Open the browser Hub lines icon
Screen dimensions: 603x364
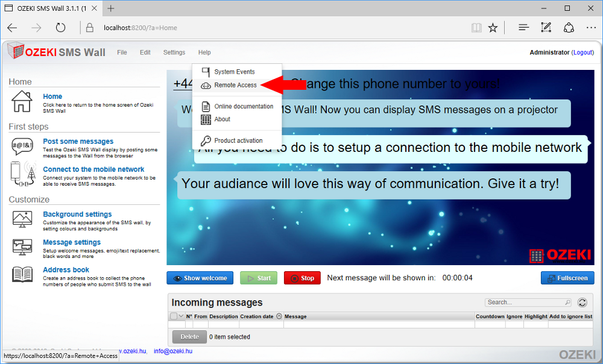(523, 28)
